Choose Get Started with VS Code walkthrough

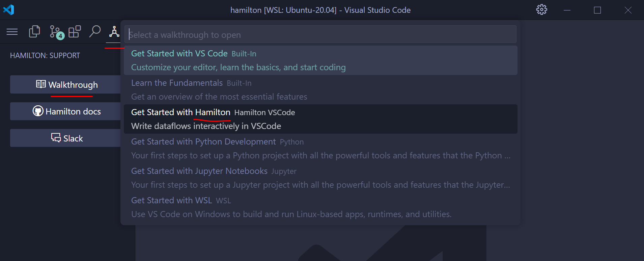320,60
